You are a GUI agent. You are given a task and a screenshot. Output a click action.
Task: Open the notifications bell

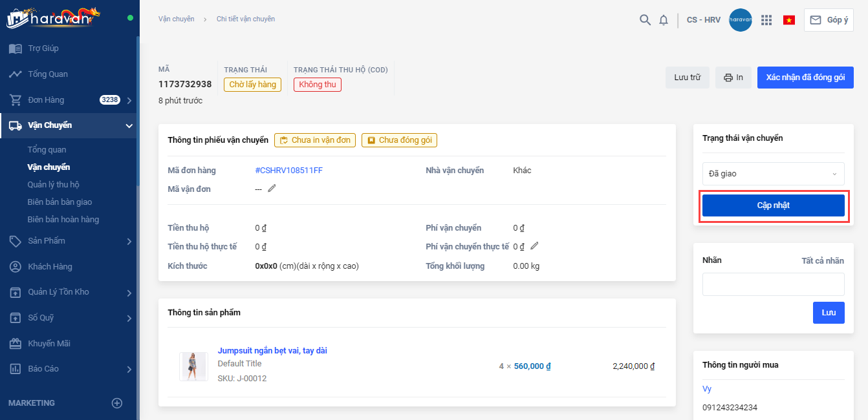point(664,20)
